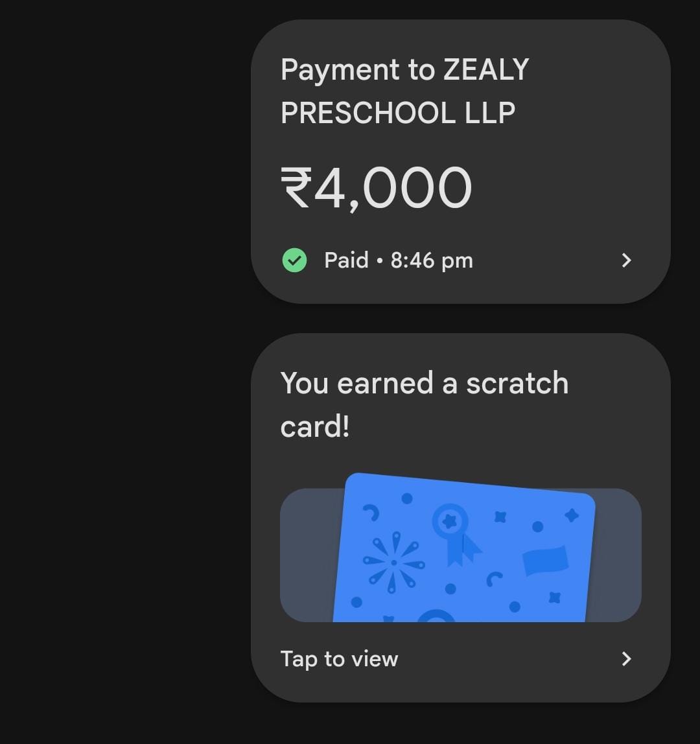This screenshot has width=700, height=744.
Task: Click the partial ring at scratch card's bottom
Action: pyautogui.click(x=436, y=616)
